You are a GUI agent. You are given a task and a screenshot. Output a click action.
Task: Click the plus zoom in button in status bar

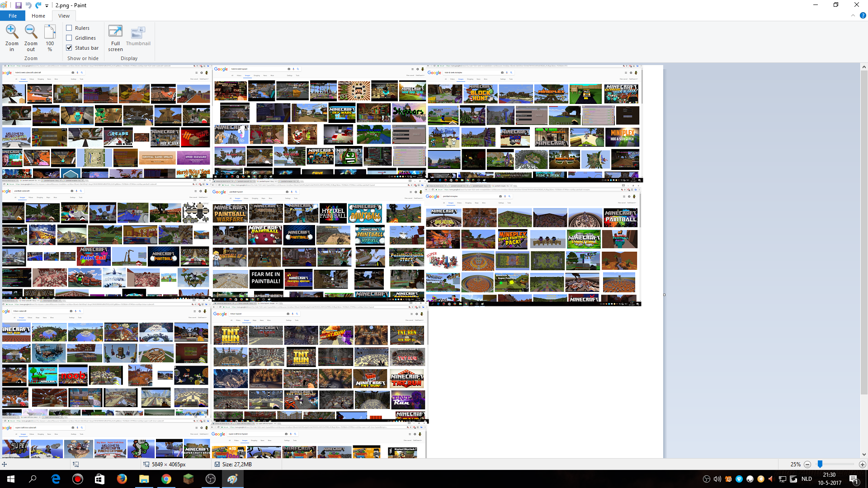pos(862,465)
